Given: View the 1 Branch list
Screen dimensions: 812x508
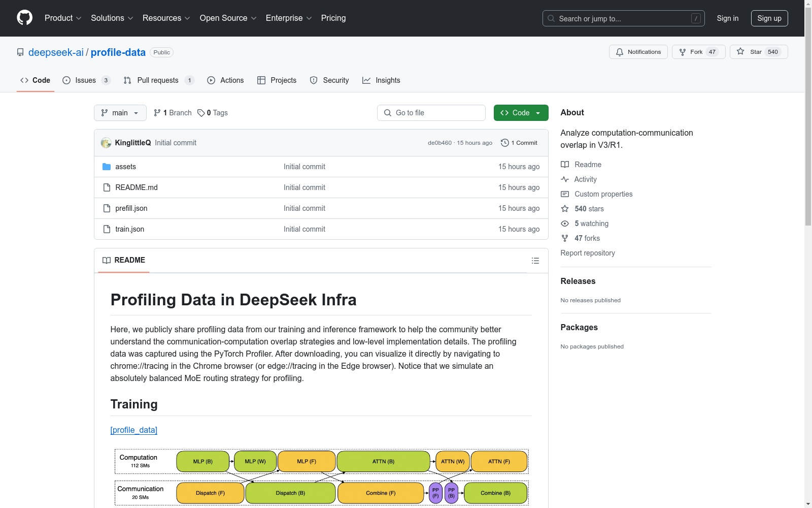Looking at the screenshot, I should click(x=173, y=113).
